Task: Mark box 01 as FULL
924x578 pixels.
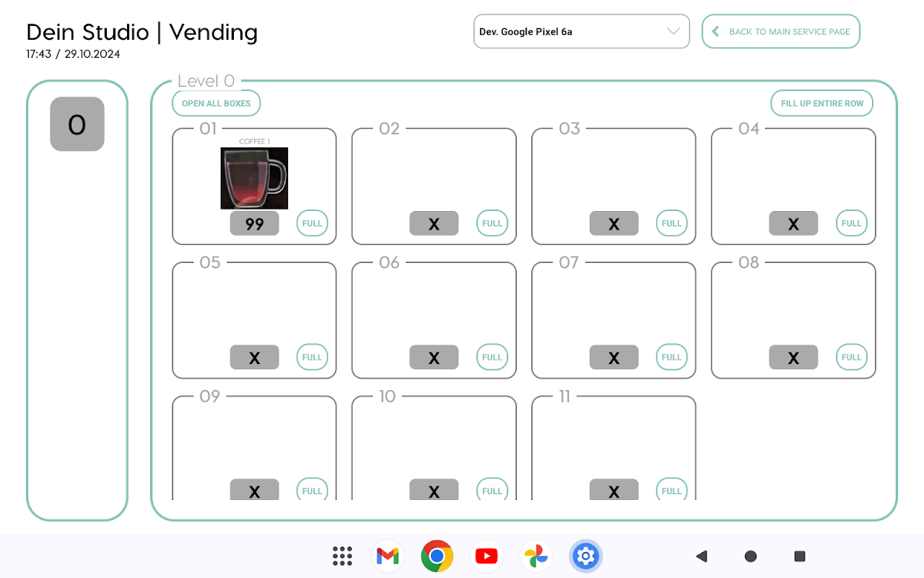Action: (312, 223)
